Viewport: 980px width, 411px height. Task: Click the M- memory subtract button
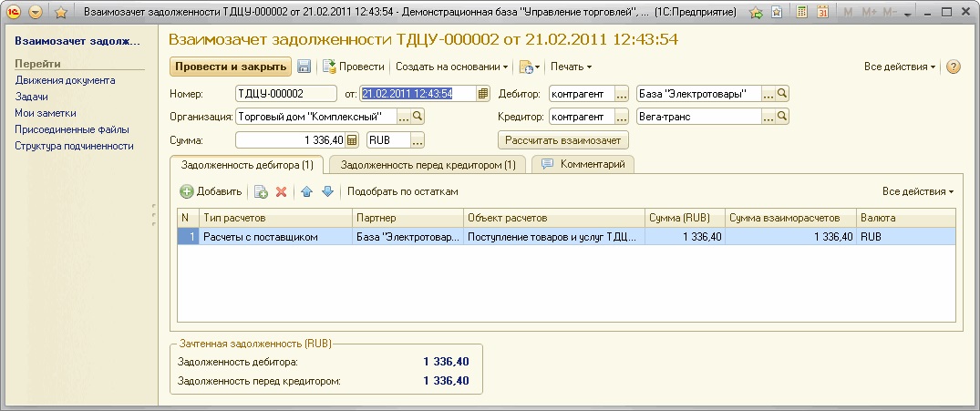click(892, 12)
